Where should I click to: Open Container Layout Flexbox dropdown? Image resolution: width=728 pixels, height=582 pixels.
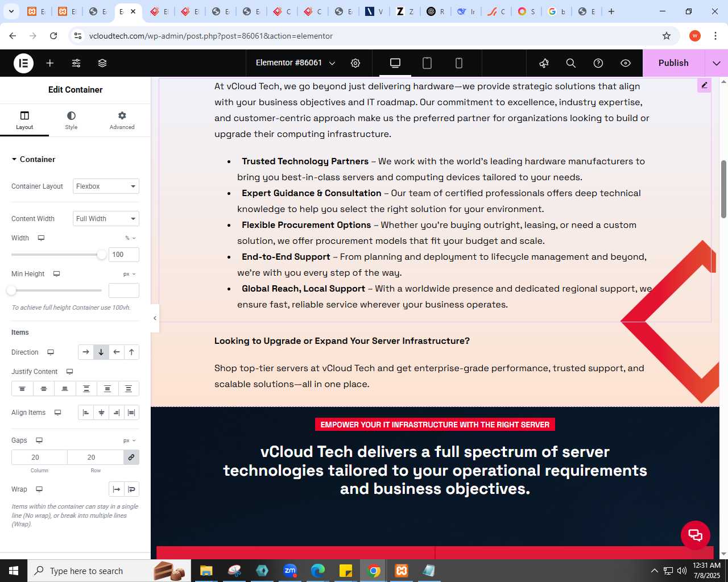[106, 186]
